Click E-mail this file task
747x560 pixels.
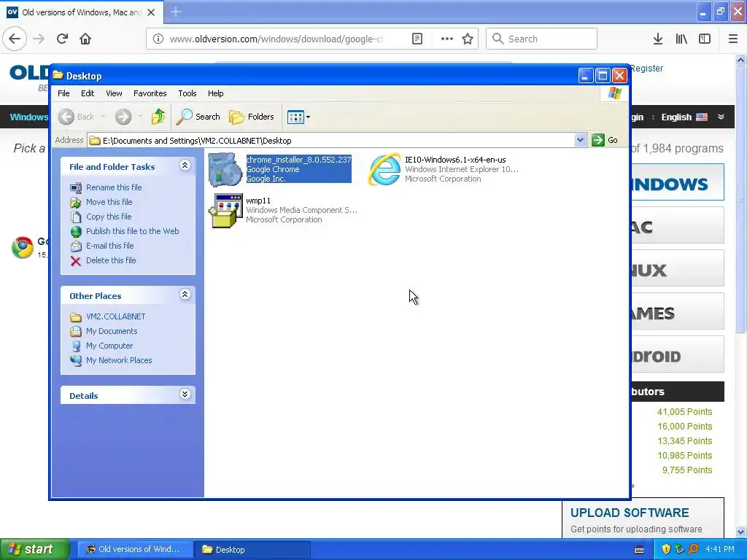click(109, 246)
